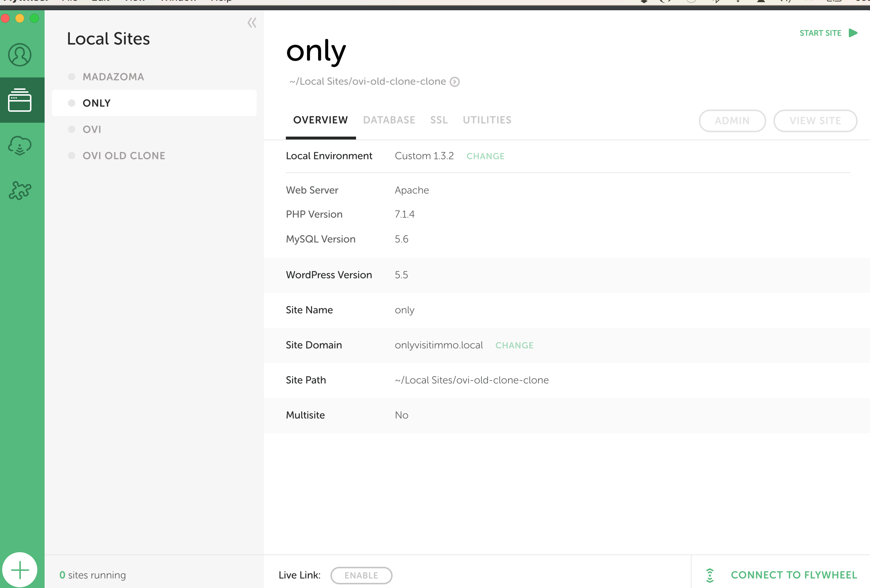This screenshot has width=870, height=588.
Task: Open the Add-ons puzzle icon
Action: tap(19, 191)
